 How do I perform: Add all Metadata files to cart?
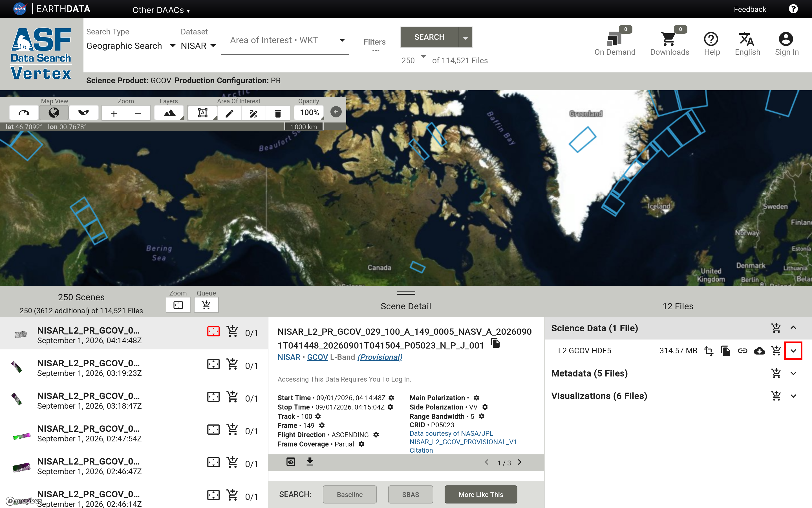[776, 373]
